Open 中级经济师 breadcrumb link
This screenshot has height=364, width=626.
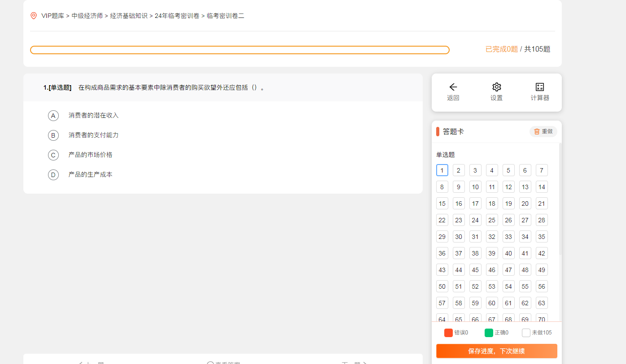87,16
